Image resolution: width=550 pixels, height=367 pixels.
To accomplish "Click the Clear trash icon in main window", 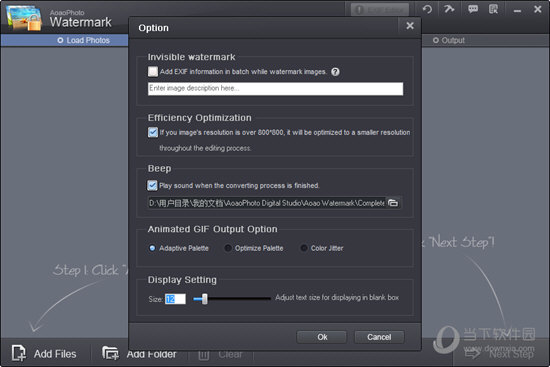I will coord(204,355).
